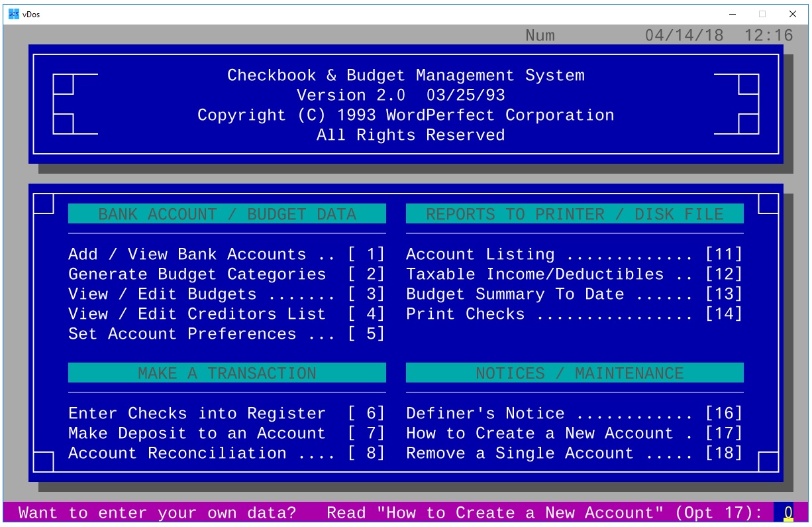Click the Num lock indicator in status line
Image resolution: width=812 pixels, height=527 pixels.
[x=540, y=36]
